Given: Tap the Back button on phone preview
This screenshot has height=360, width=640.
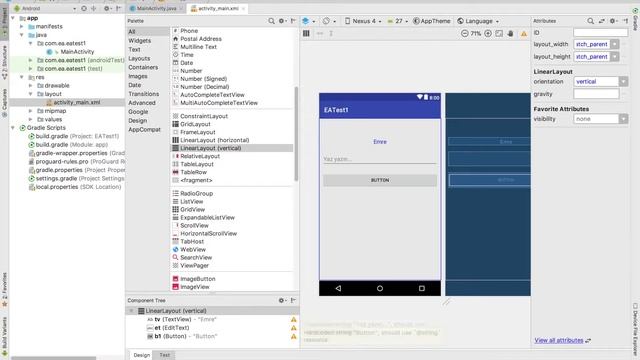Looking at the screenshot, I should pos(338,288).
